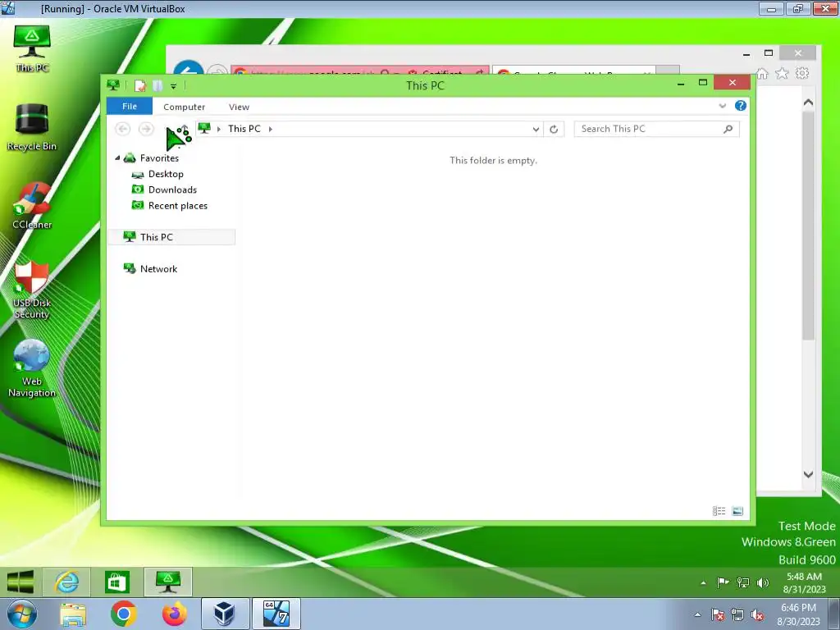Select Recent places under Favorites

pyautogui.click(x=177, y=206)
